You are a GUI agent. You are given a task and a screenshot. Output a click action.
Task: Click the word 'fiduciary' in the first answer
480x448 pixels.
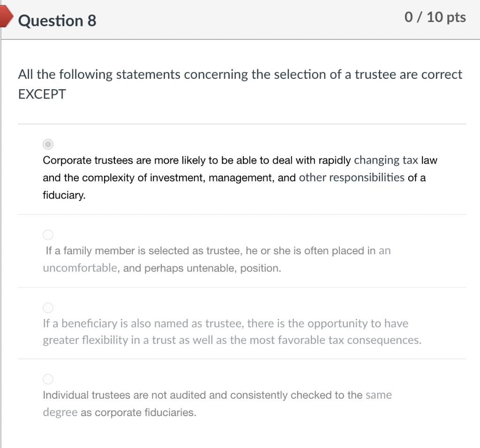(63, 195)
